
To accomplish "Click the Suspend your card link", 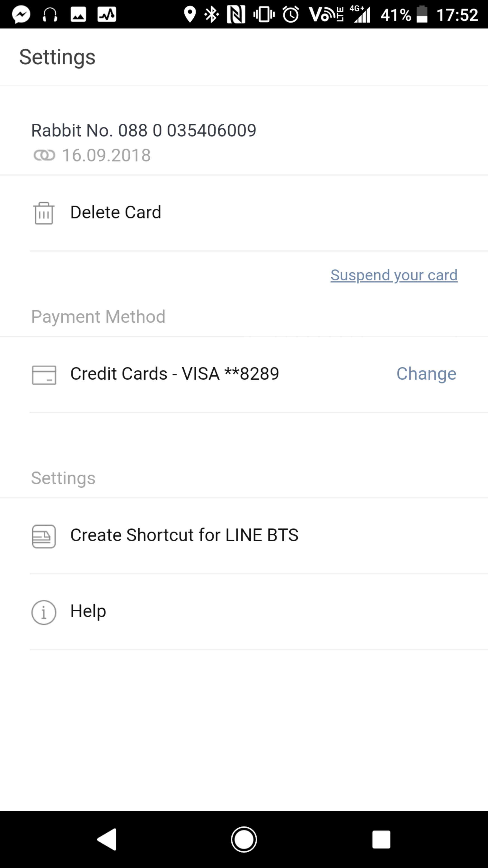I will 394,275.
